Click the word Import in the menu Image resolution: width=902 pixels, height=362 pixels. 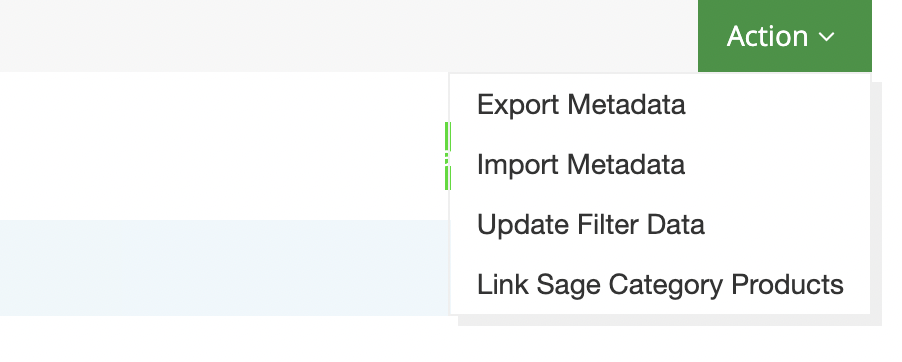(518, 166)
